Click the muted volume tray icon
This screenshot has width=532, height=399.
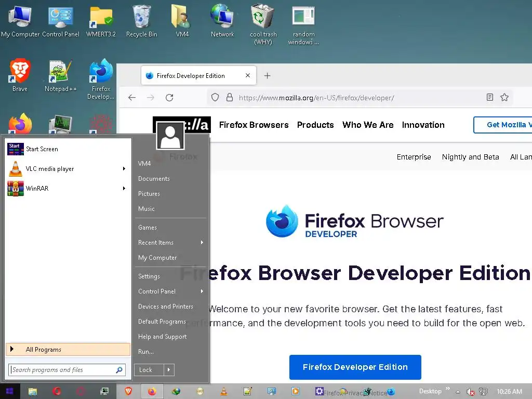pyautogui.click(x=470, y=392)
